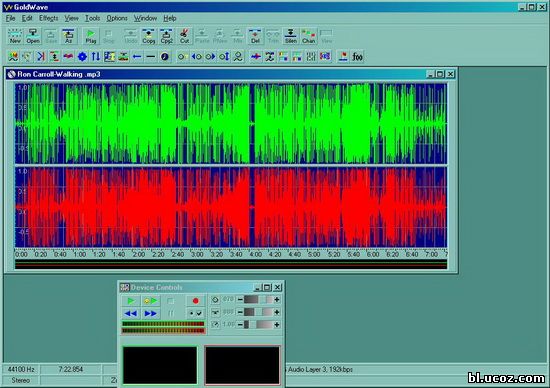Increase volume with the top plus button
Screen dimensions: 550x388
pyautogui.click(x=277, y=300)
